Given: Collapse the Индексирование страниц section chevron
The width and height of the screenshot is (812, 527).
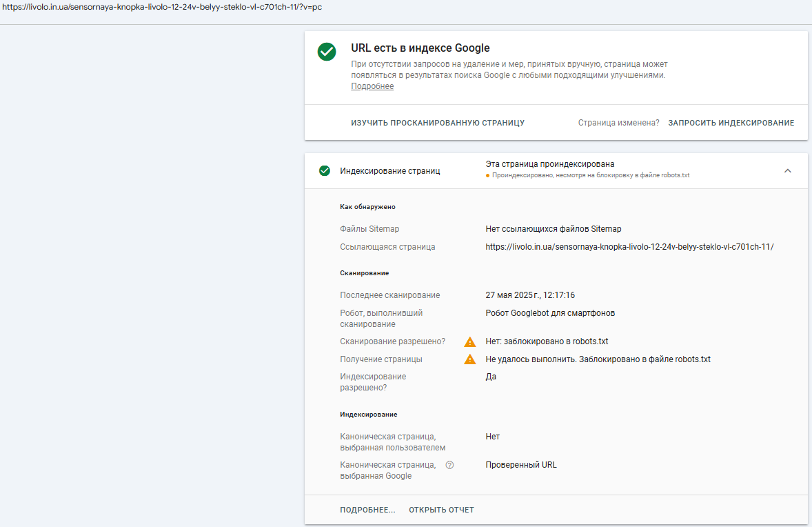Looking at the screenshot, I should (x=788, y=171).
